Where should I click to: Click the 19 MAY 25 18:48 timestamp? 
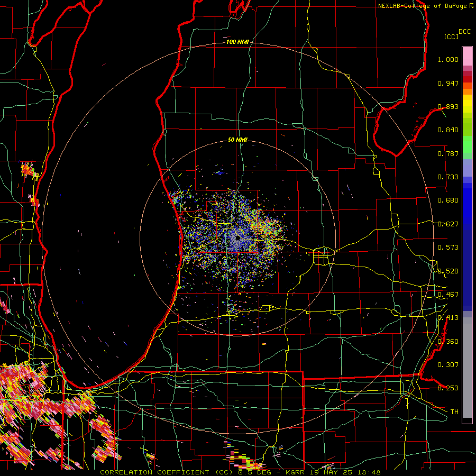[x=345, y=472]
